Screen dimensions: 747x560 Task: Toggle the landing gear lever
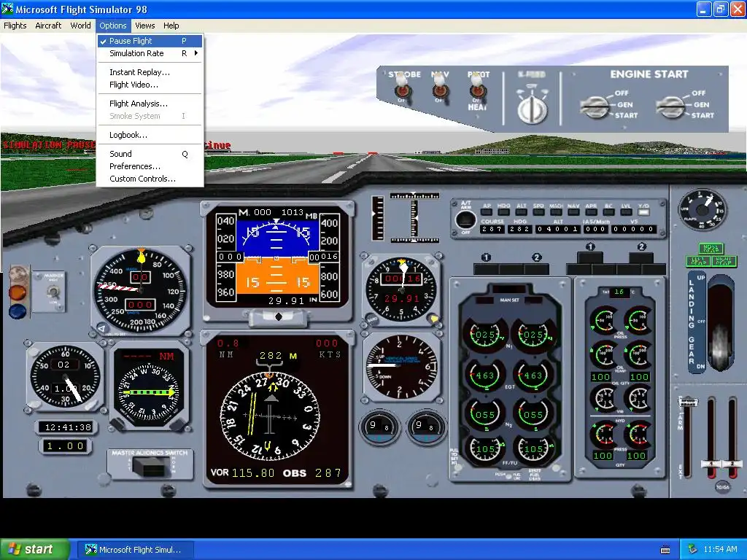[720, 324]
